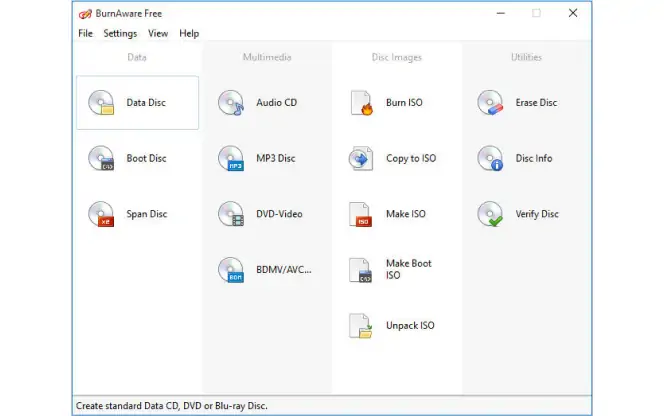
Task: Click the "Audio CD" label
Action: tap(277, 103)
